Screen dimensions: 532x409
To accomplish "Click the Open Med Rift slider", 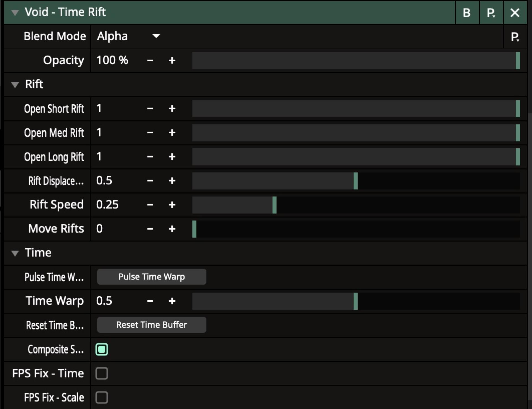I will 356,133.
